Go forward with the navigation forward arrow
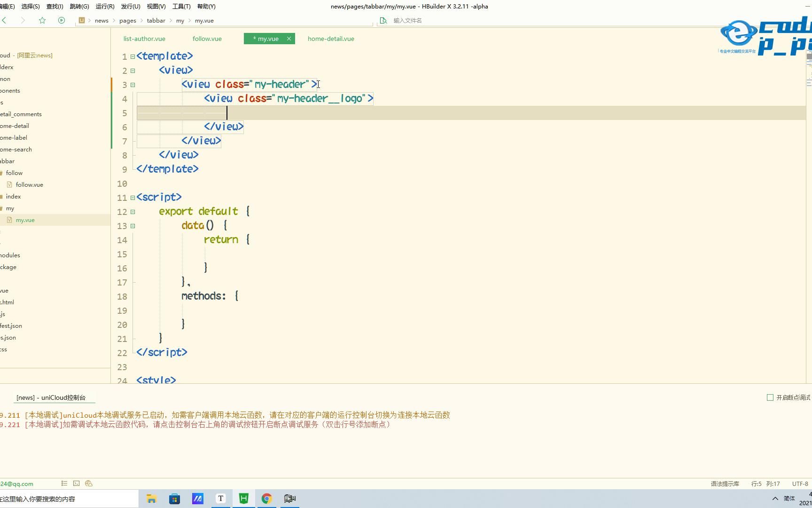 23,20
